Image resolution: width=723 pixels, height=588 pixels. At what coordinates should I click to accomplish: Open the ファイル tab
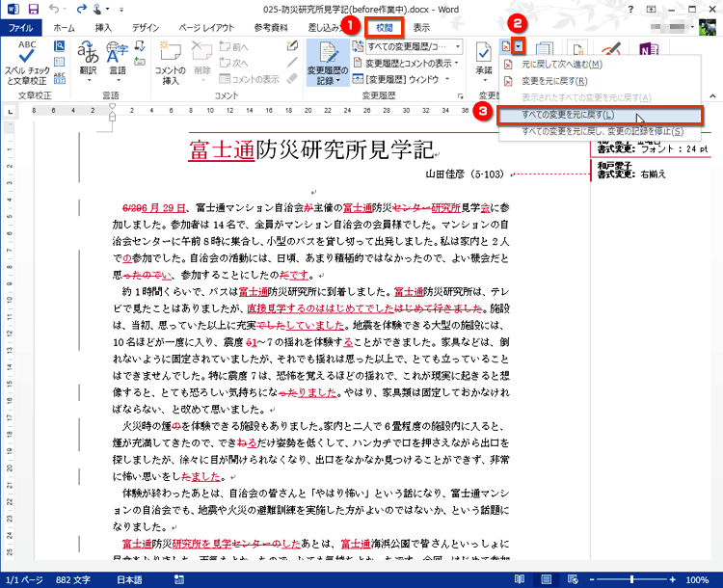pos(21,28)
